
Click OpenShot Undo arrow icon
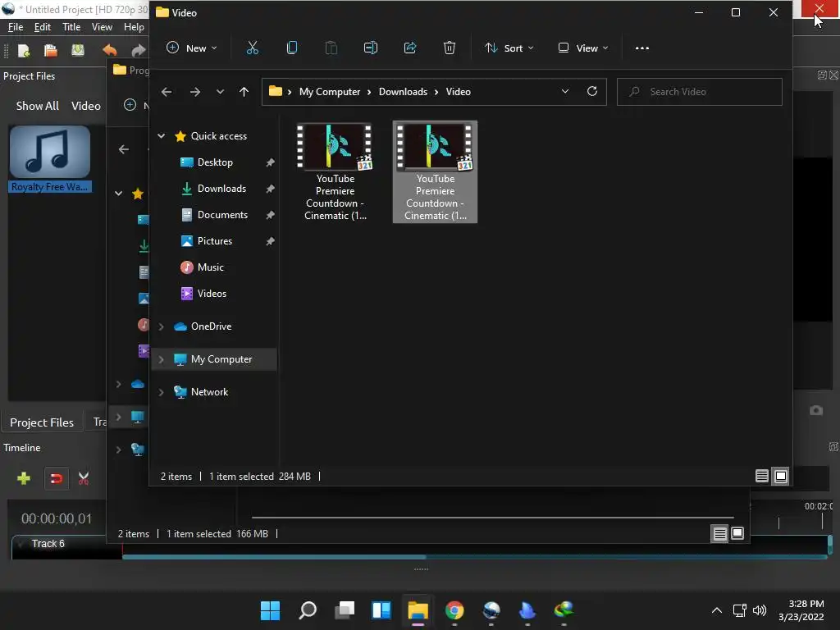pos(109,50)
